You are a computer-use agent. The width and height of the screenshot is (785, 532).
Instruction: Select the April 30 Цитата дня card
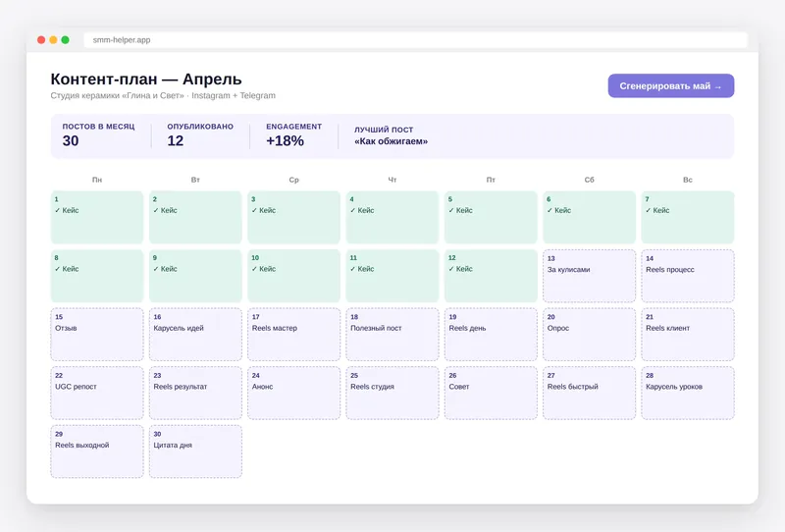tap(195, 452)
